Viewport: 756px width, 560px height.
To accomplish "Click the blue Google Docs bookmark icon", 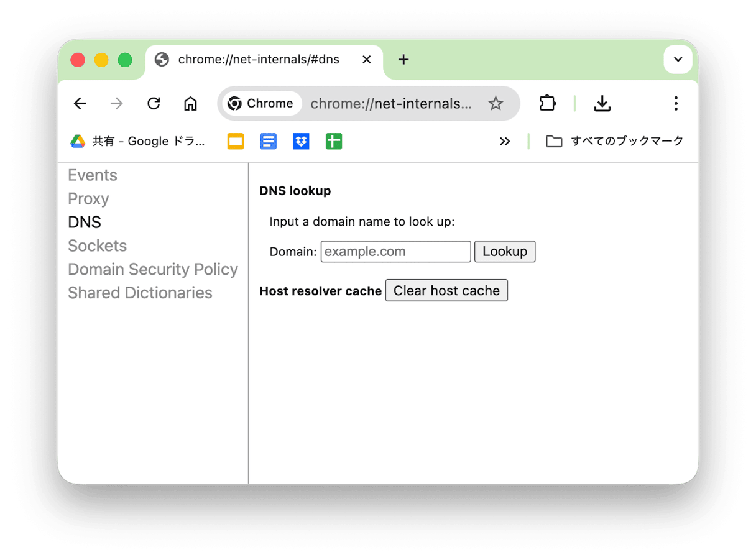I will [268, 141].
